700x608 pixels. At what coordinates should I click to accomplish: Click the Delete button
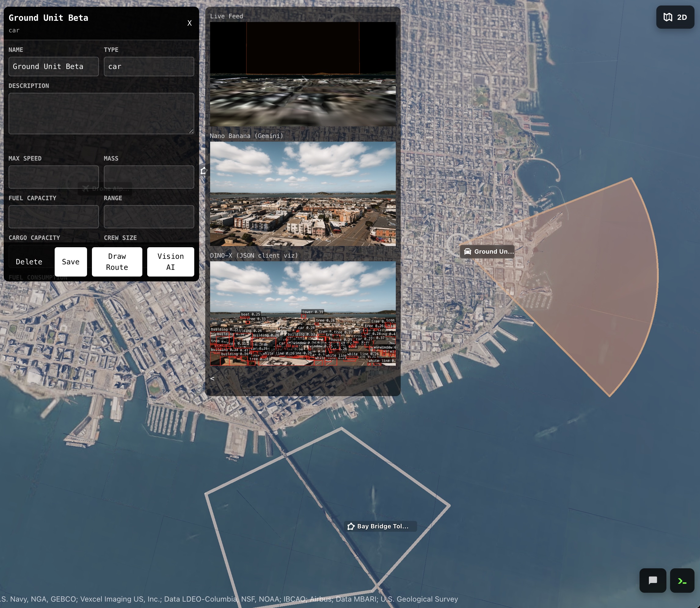pyautogui.click(x=29, y=262)
